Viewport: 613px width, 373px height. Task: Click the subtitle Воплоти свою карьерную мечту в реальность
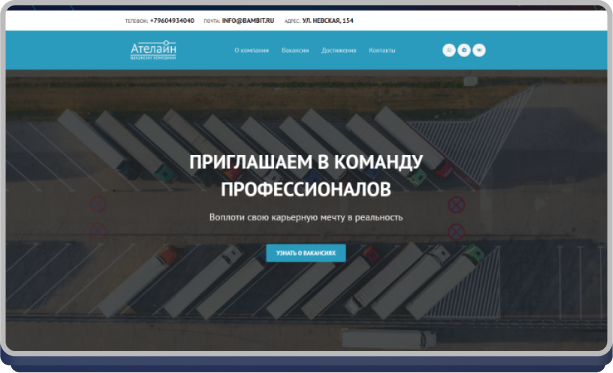[306, 217]
